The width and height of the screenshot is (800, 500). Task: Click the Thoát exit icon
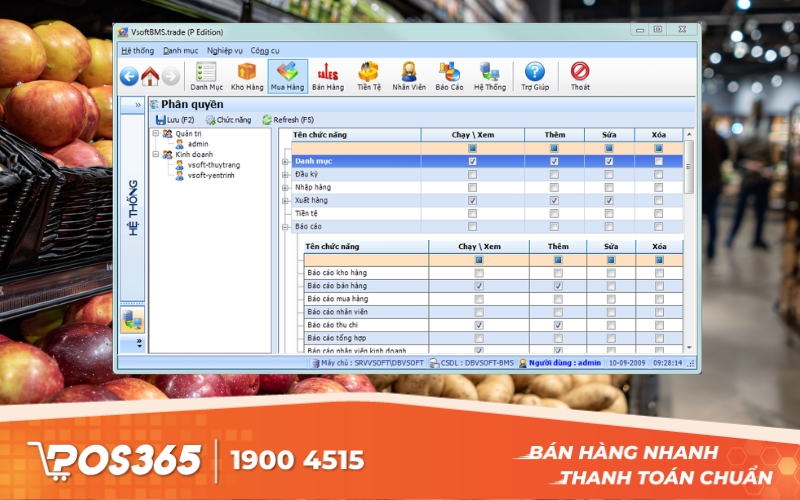[x=580, y=77]
